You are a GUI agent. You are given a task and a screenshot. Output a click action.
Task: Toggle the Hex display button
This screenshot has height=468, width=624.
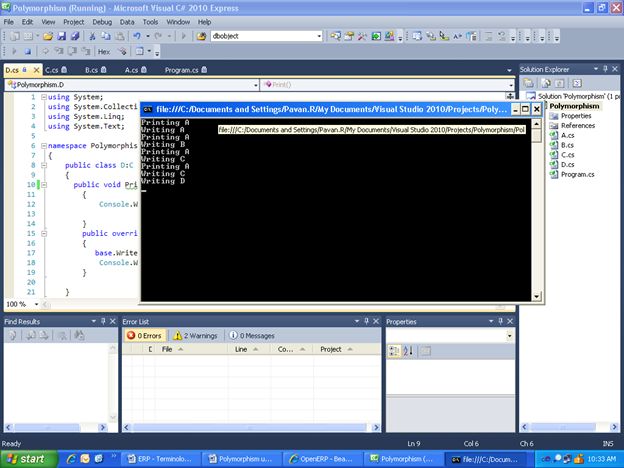point(104,51)
